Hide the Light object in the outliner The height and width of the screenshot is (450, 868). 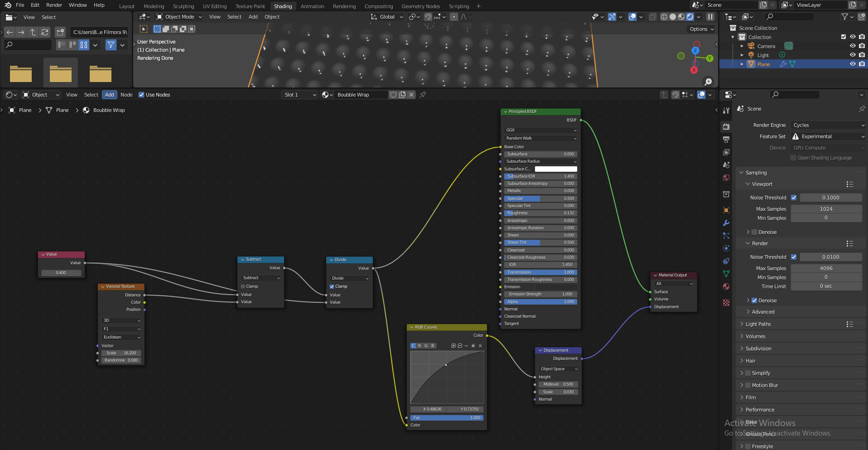[853, 55]
